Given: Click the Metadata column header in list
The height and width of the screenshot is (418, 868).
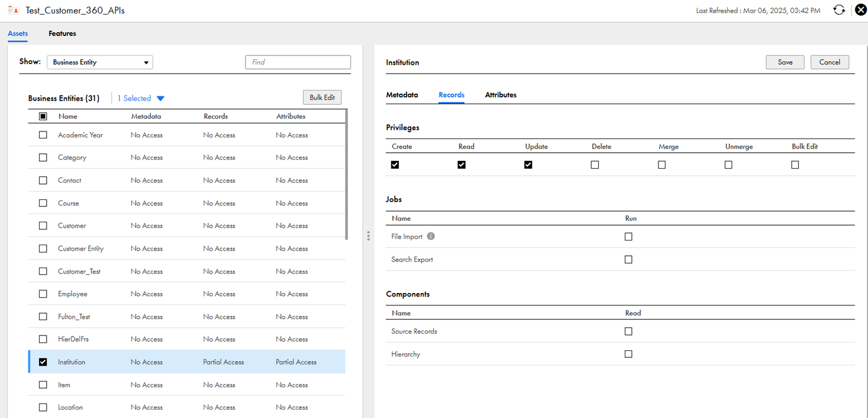Looking at the screenshot, I should [x=146, y=116].
